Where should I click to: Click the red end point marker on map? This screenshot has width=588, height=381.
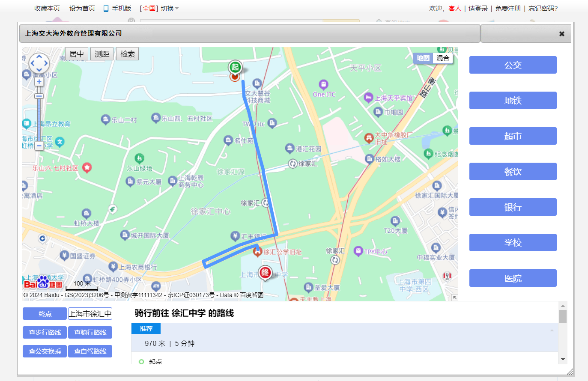pyautogui.click(x=265, y=272)
